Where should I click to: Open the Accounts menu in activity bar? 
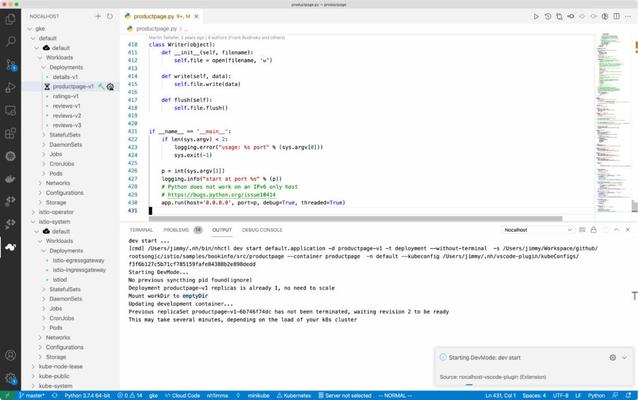point(10,355)
